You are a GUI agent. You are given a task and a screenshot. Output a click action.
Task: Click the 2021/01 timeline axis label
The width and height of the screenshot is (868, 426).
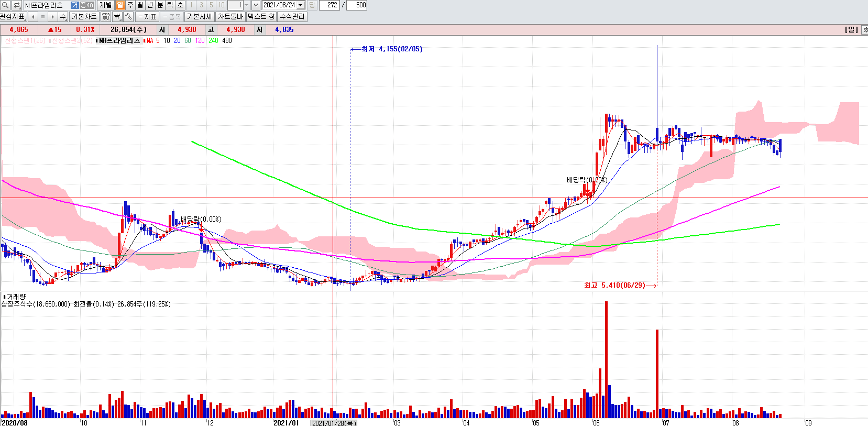286,423
